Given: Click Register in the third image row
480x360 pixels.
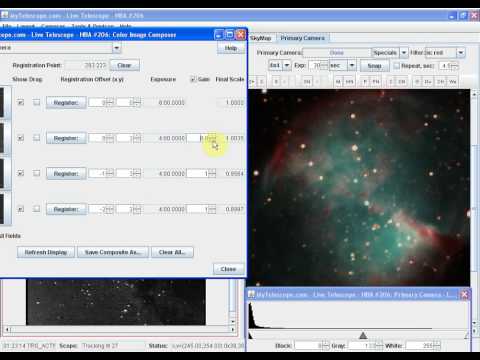Looking at the screenshot, I should (x=66, y=174).
